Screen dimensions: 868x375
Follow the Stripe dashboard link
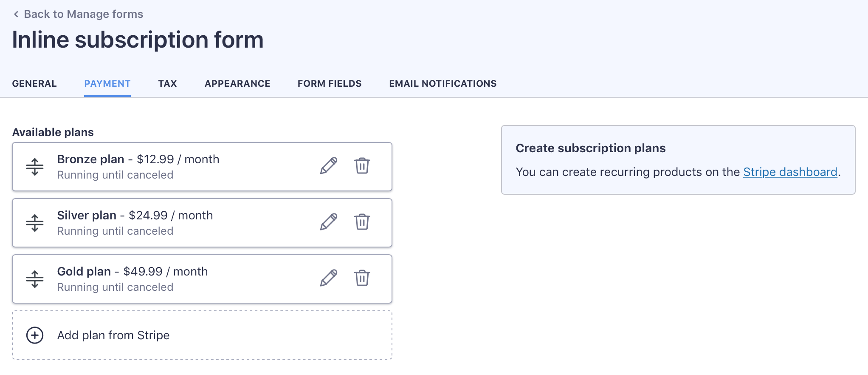point(790,172)
